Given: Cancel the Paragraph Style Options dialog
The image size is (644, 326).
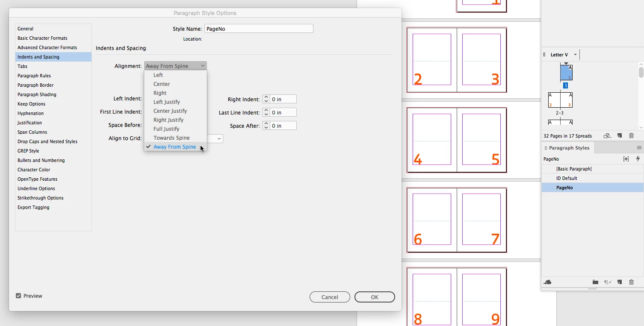Looking at the screenshot, I should [x=330, y=297].
